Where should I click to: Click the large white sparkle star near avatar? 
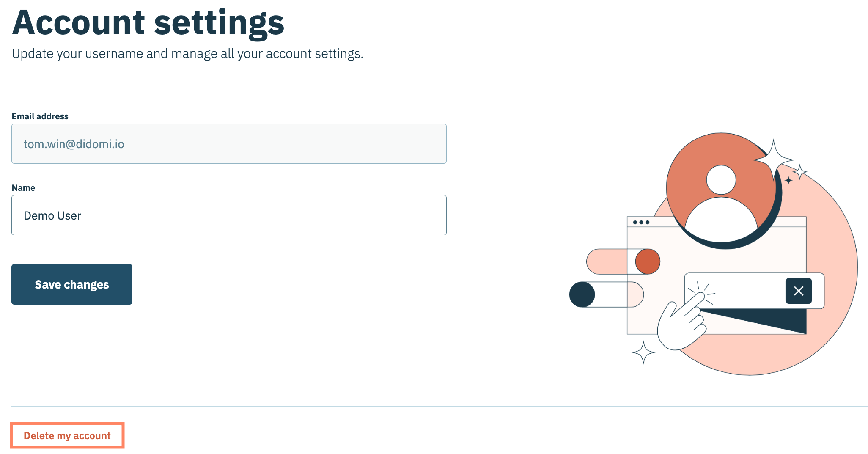click(774, 160)
